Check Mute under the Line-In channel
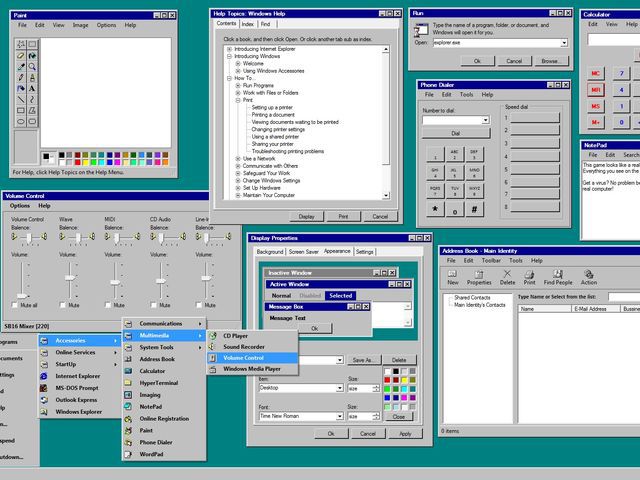 coord(199,305)
